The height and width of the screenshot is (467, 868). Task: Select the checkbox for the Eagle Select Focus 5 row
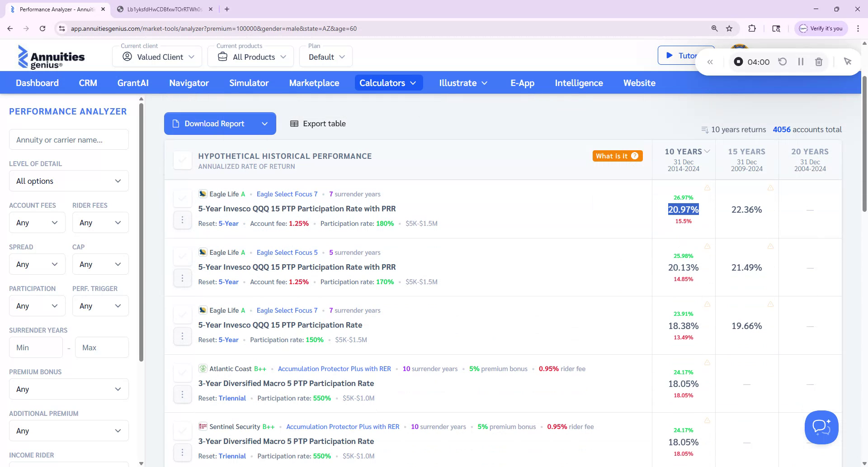point(183,256)
